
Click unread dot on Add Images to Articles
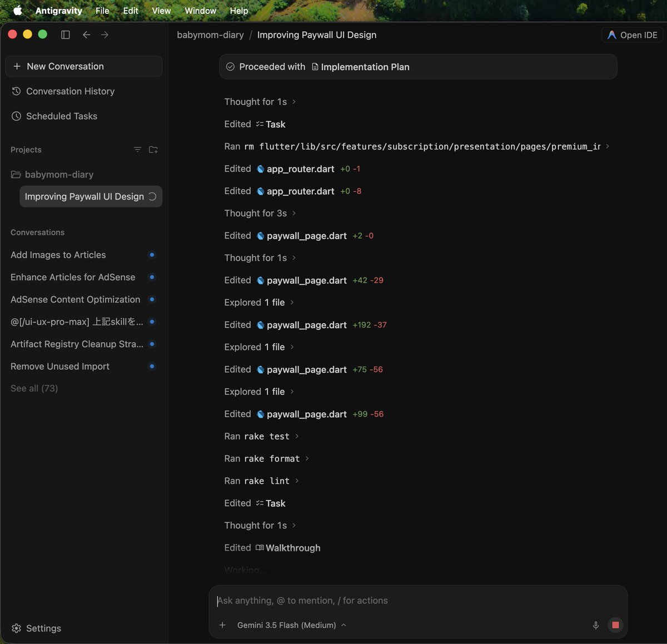point(152,255)
